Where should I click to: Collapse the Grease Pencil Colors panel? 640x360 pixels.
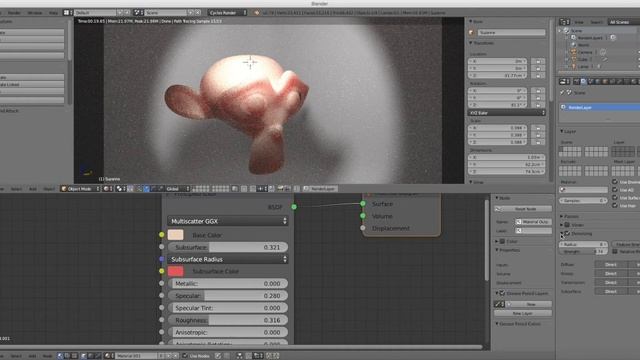(497, 324)
